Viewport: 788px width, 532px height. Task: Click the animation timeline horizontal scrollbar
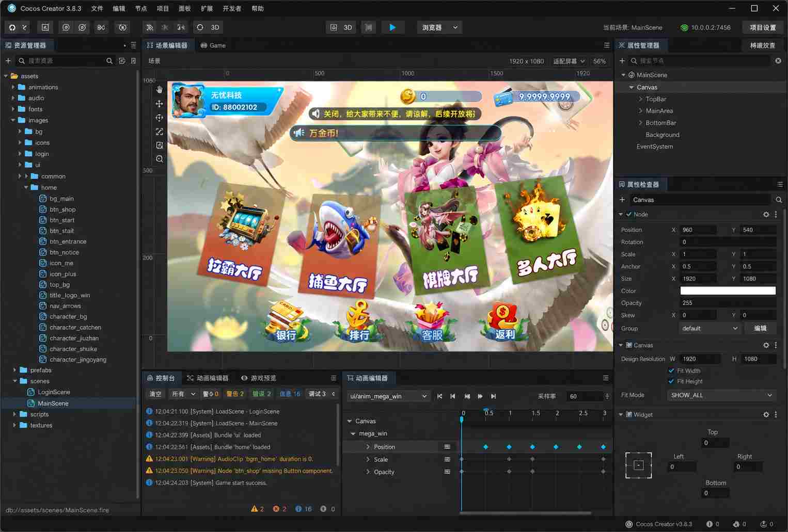(525, 513)
